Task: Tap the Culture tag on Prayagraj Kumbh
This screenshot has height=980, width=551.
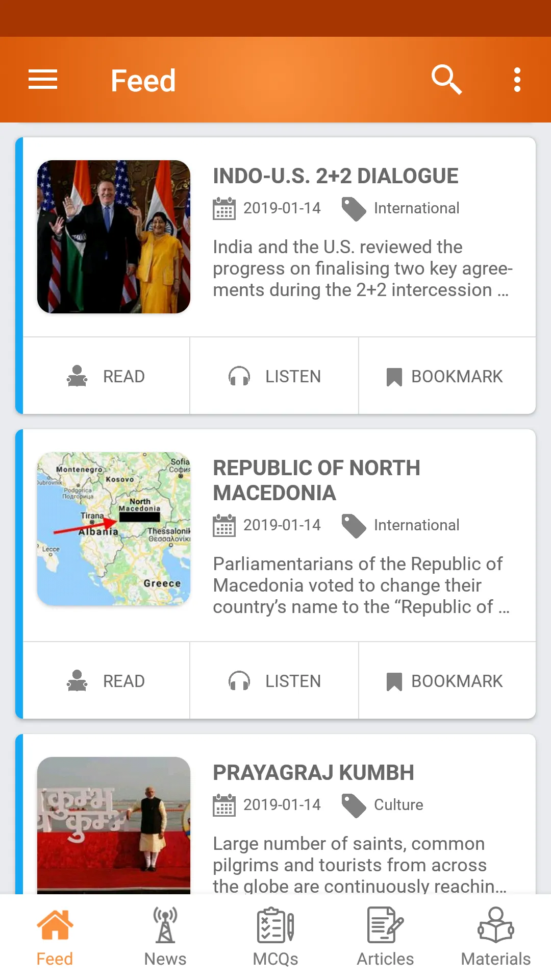Action: [398, 805]
